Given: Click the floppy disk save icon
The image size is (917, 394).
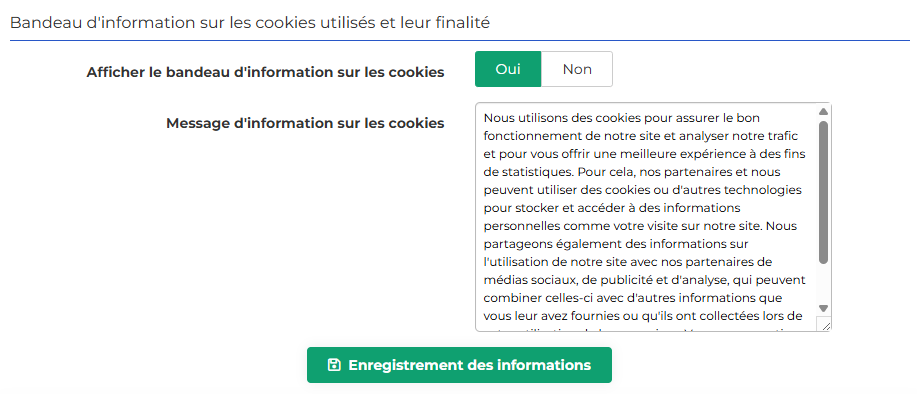Looking at the screenshot, I should tap(334, 365).
